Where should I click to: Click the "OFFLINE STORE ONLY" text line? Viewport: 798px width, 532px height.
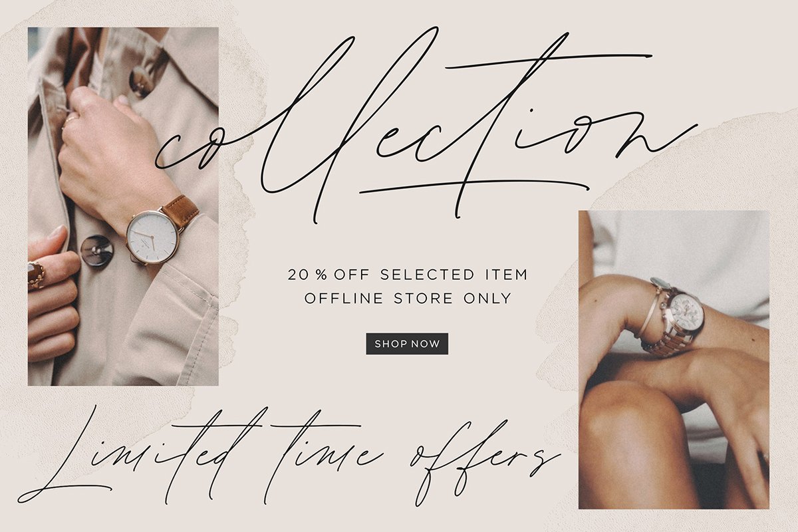tap(408, 299)
